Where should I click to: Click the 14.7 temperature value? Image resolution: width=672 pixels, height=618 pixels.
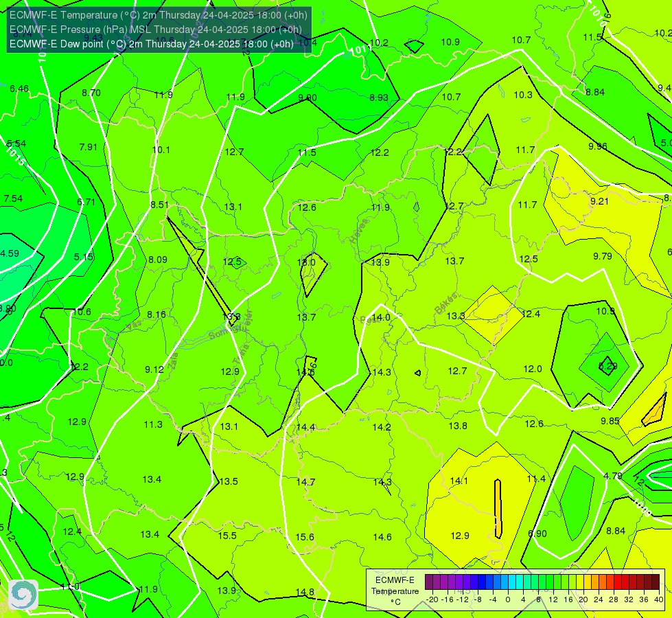click(305, 482)
